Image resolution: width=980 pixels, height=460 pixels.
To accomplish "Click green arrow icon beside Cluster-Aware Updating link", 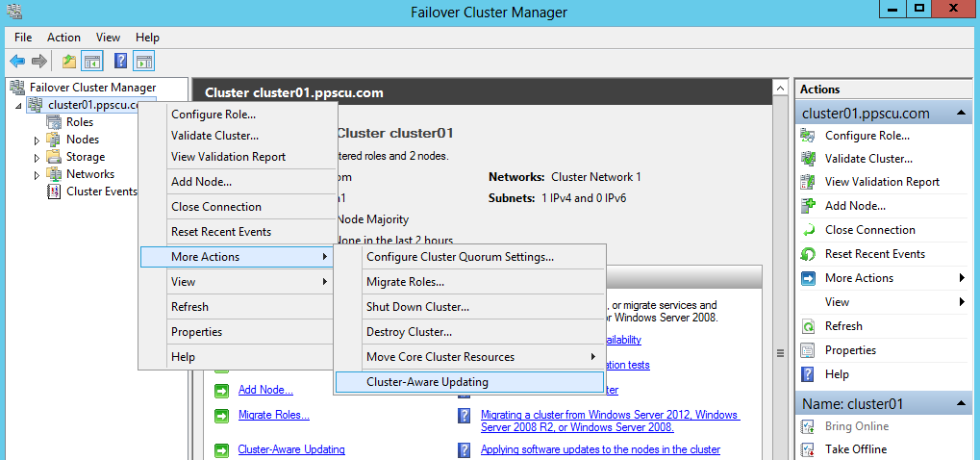I will [x=222, y=450].
